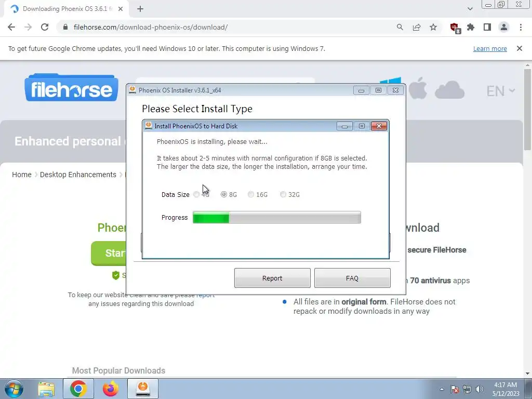
Task: Close the Install PhoenixOS to Hard Disk dialog
Action: pos(379,126)
